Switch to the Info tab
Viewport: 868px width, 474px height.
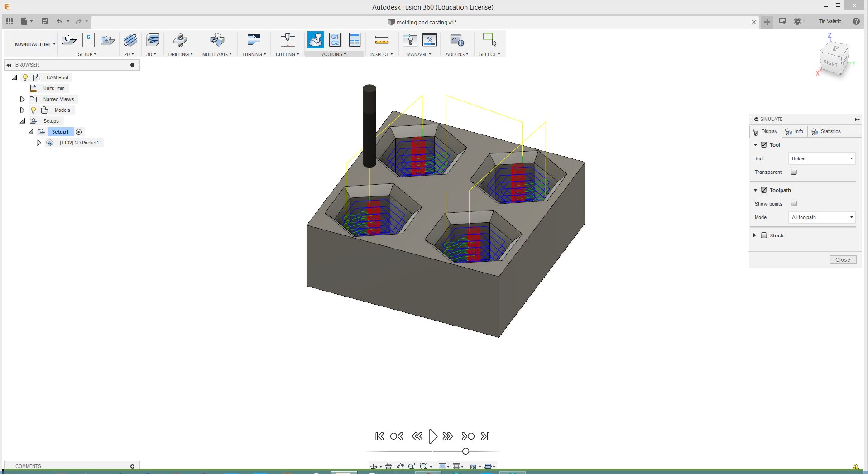(795, 132)
